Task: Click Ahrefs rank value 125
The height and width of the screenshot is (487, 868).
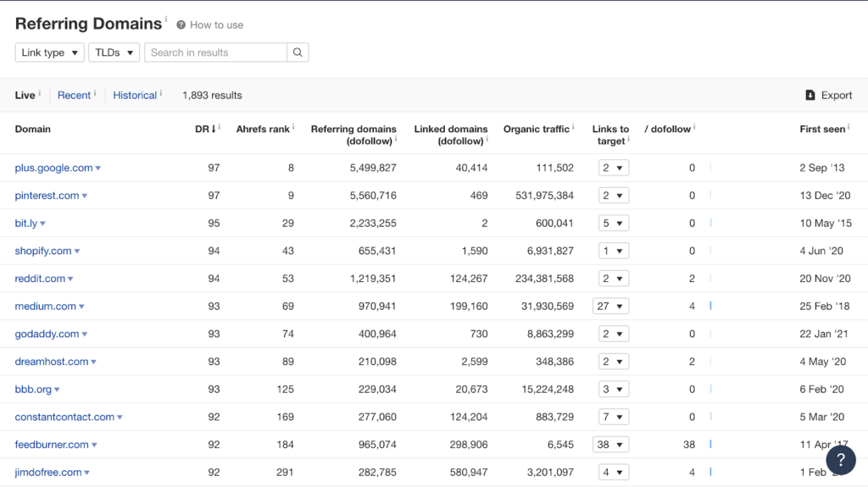Action: coord(285,389)
